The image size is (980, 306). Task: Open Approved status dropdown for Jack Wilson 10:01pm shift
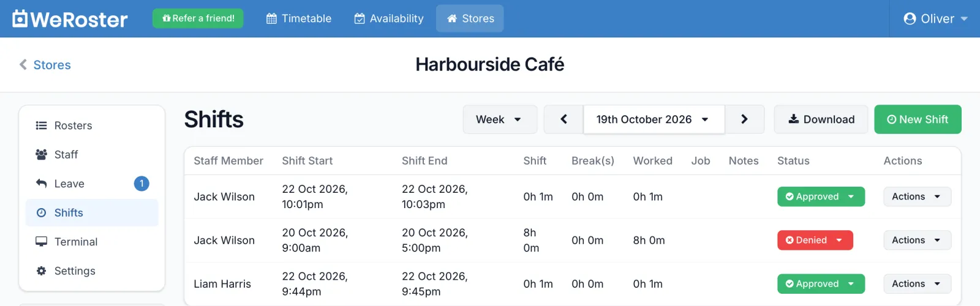(x=821, y=196)
